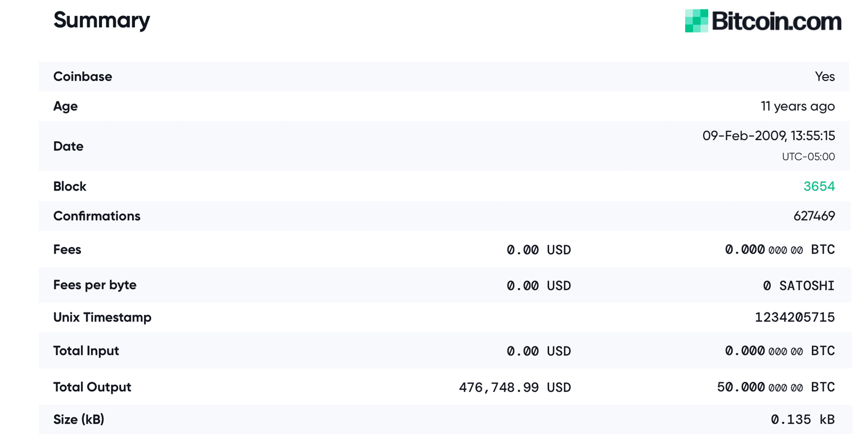Click the date 09-Feb-2009, 13:55:15

(768, 136)
